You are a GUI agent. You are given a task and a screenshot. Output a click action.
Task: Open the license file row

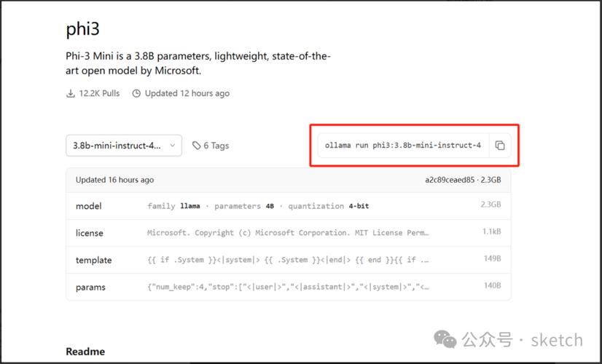click(x=289, y=233)
